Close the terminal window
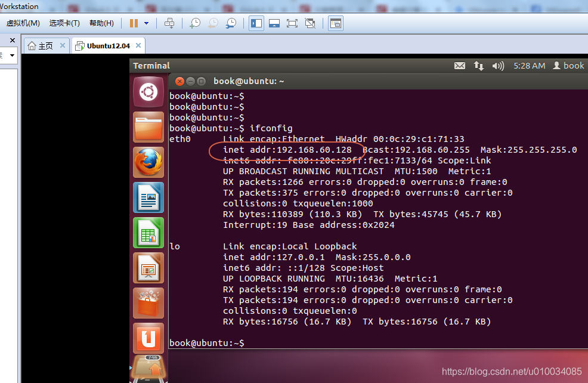This screenshot has width=588, height=383. click(180, 81)
